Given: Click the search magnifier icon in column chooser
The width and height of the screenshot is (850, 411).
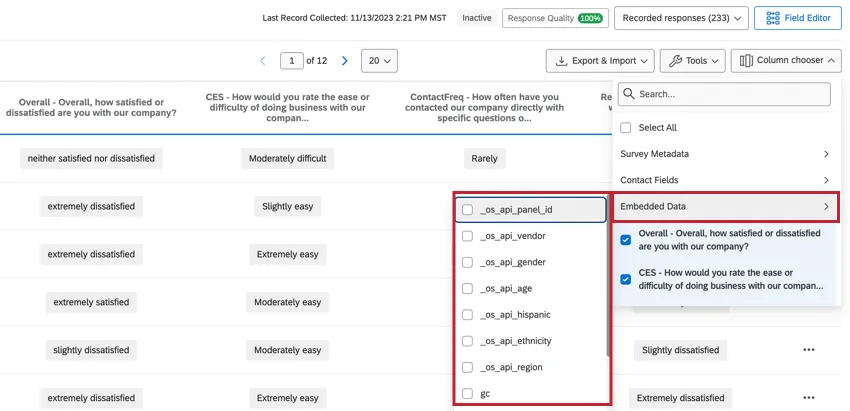Looking at the screenshot, I should tap(628, 94).
